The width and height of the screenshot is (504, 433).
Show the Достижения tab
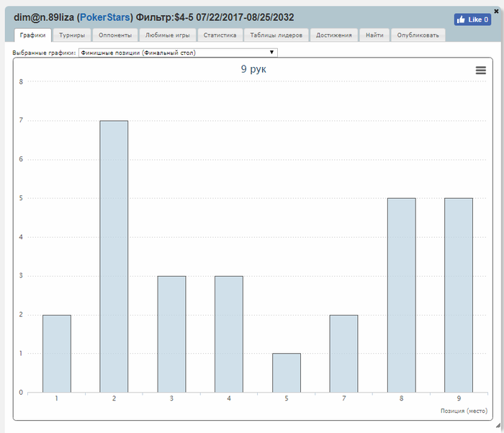pyautogui.click(x=333, y=35)
